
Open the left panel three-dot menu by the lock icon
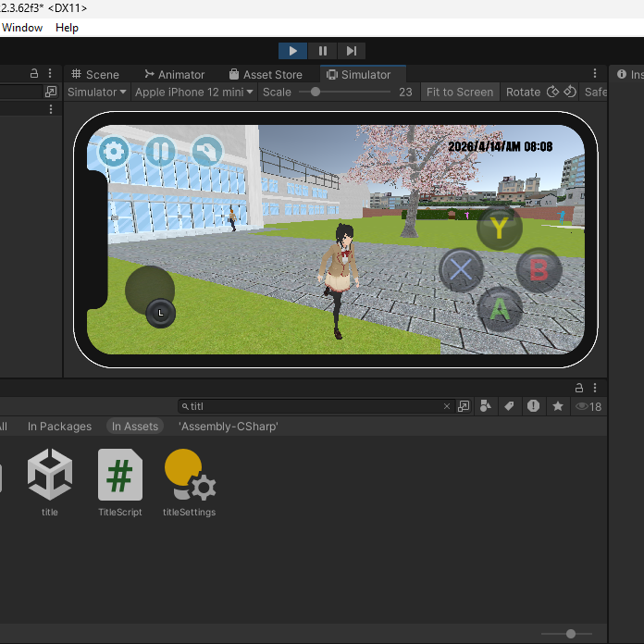[50, 73]
